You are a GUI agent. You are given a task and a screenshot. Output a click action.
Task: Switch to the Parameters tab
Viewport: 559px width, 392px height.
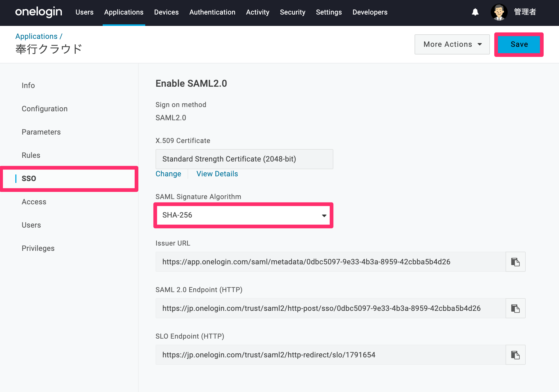(41, 132)
